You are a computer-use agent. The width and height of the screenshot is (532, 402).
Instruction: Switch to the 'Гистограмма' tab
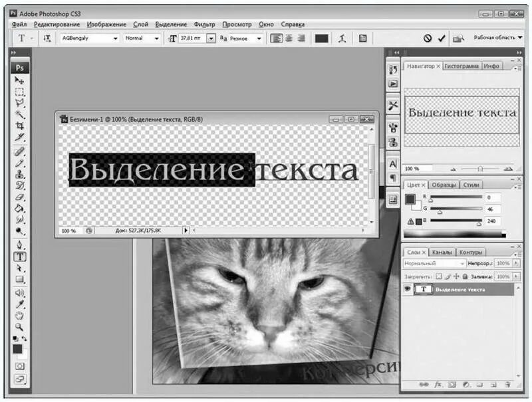click(x=462, y=66)
